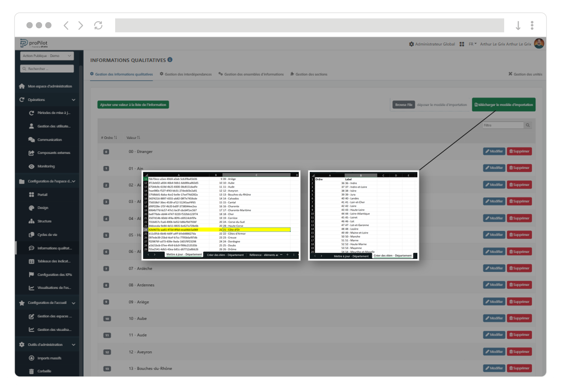Open Configuration des KPIs in sidebar
Screen dimensions: 561x392
[x=51, y=275]
